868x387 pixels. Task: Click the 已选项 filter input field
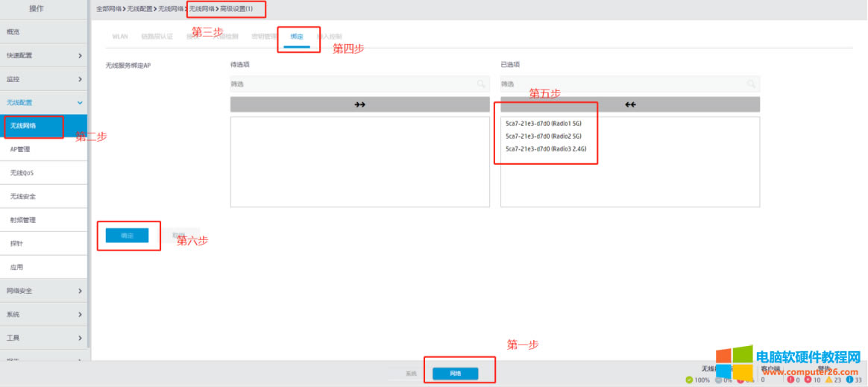630,84
